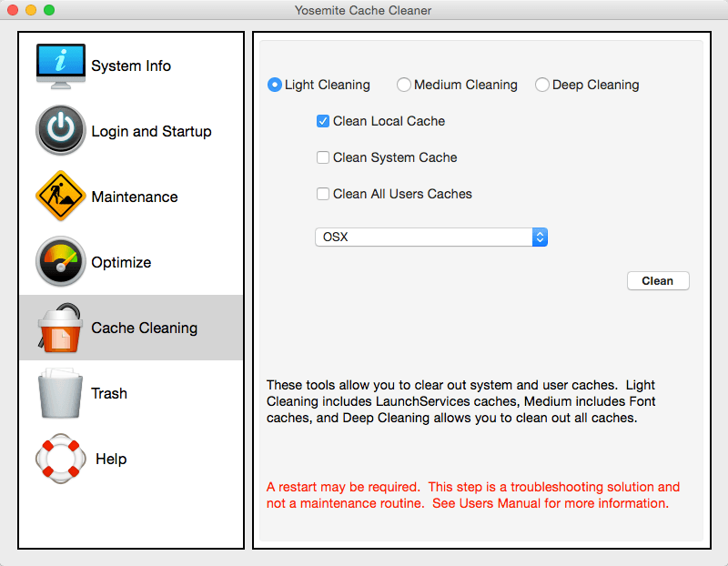The image size is (728, 566).
Task: Select Light Cleaning radio button
Action: [x=275, y=85]
